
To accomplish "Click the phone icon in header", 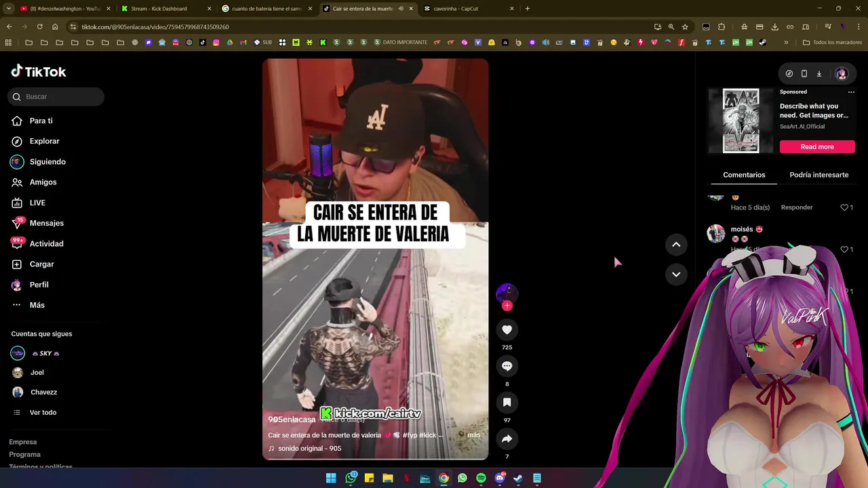I will [804, 74].
